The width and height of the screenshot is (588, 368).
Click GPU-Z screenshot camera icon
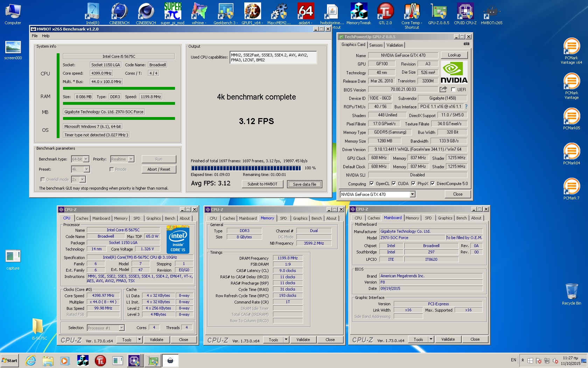(466, 44)
